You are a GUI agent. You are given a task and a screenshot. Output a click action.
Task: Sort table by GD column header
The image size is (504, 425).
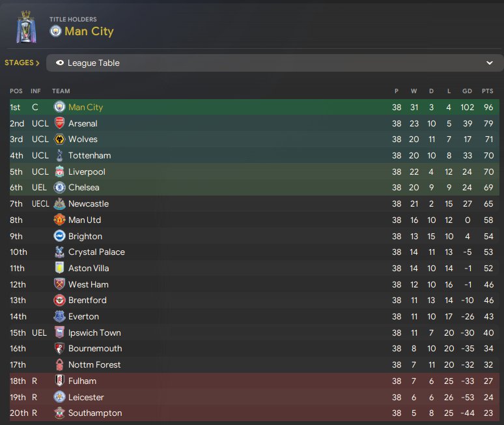pyautogui.click(x=467, y=91)
